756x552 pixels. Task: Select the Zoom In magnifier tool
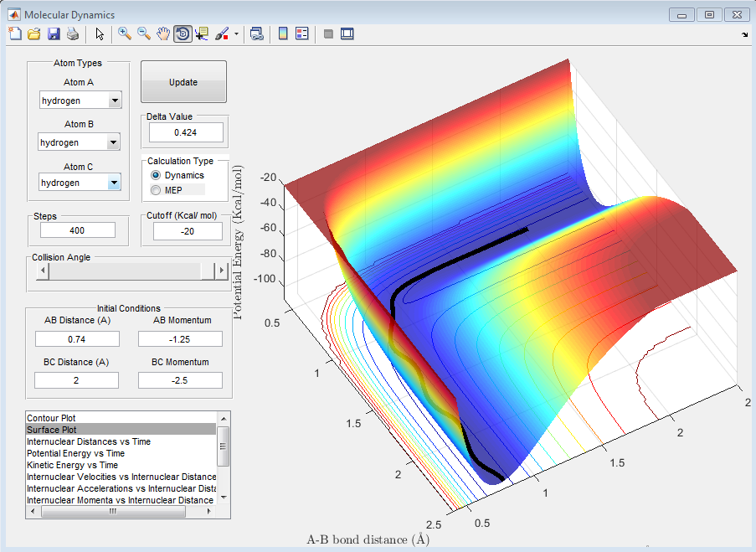coord(125,34)
